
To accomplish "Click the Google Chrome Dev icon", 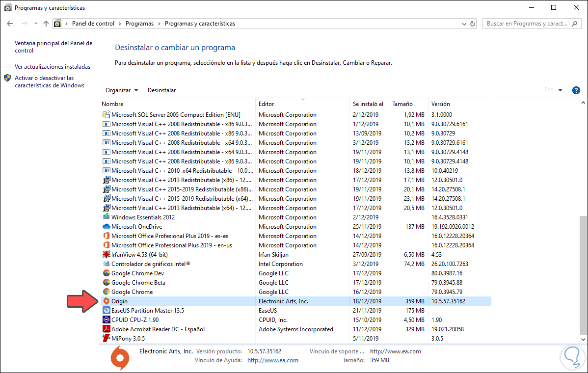I will coord(107,273).
